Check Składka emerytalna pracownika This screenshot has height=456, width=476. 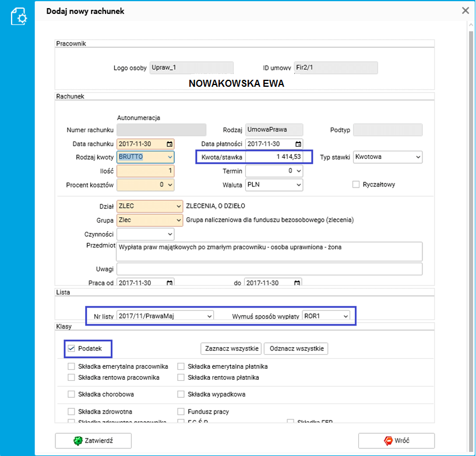coord(71,366)
